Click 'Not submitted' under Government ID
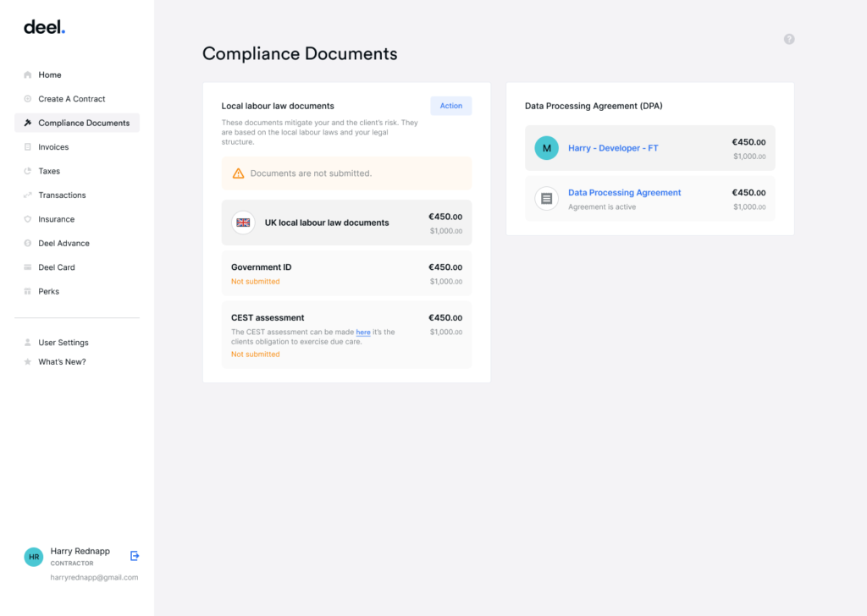 click(x=256, y=282)
